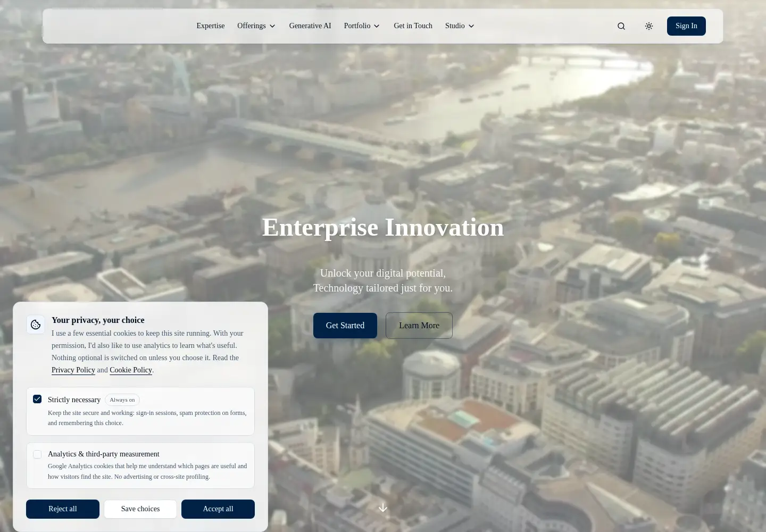This screenshot has width=766, height=532.
Task: Click 'Unlock your digital potential,' text
Action: coord(383,273)
